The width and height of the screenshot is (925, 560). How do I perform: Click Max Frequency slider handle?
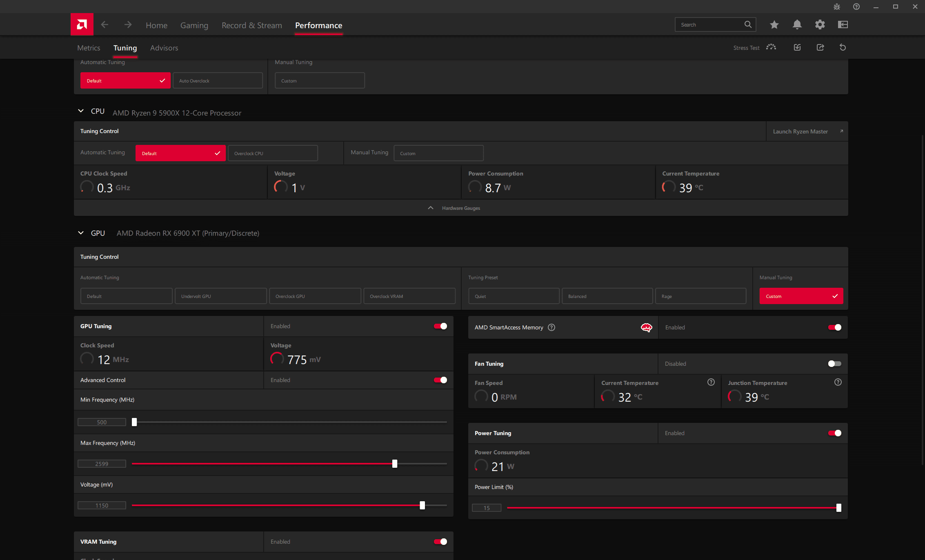click(395, 464)
